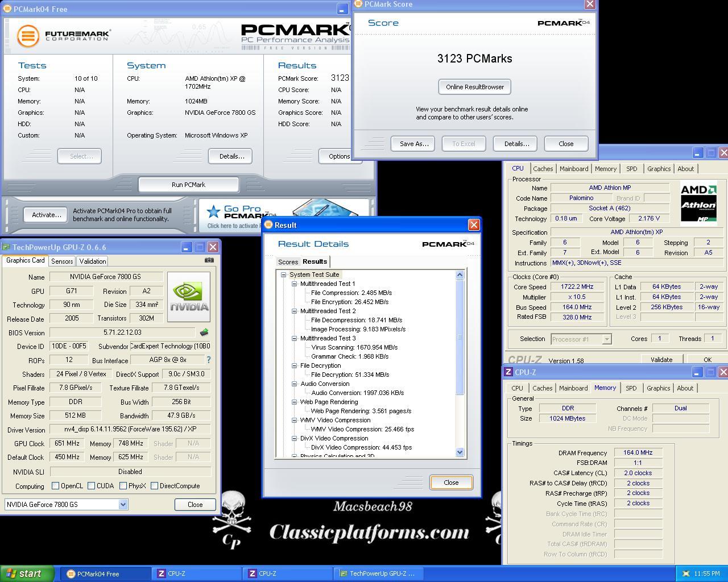The height and width of the screenshot is (582, 728).
Task: Open the Scores tab in Result dialog
Action: coord(288,262)
